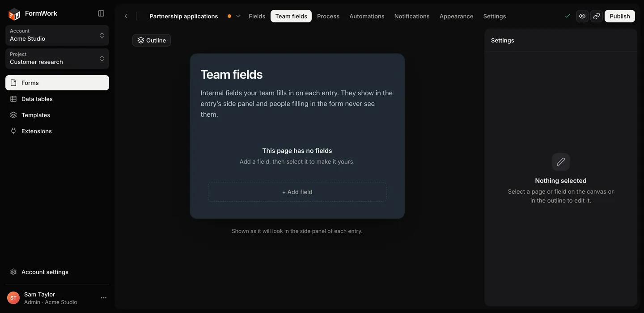Open the Outline panel button
Screen dimensions: 644x313
tap(152, 40)
